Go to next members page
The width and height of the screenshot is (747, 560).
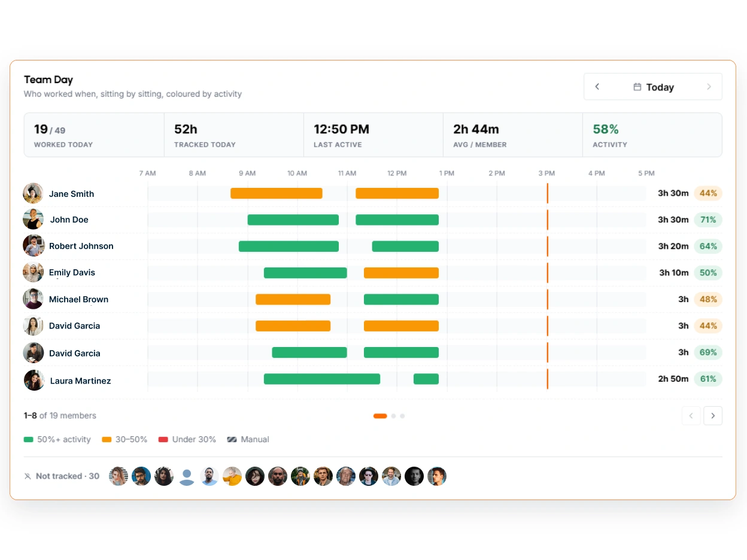(x=713, y=415)
